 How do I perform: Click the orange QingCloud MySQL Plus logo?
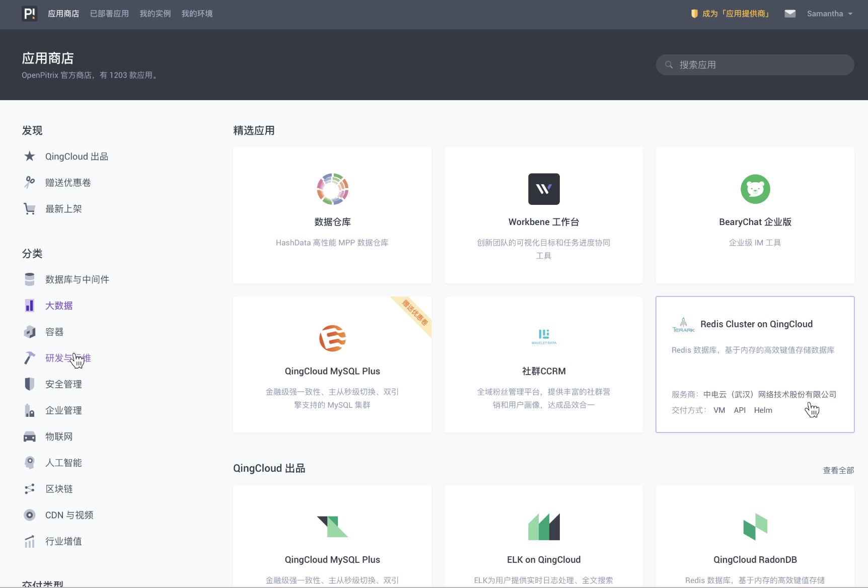332,338
